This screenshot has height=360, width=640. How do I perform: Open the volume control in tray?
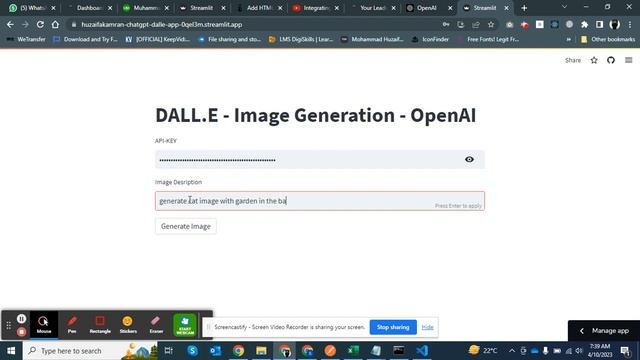(x=579, y=351)
